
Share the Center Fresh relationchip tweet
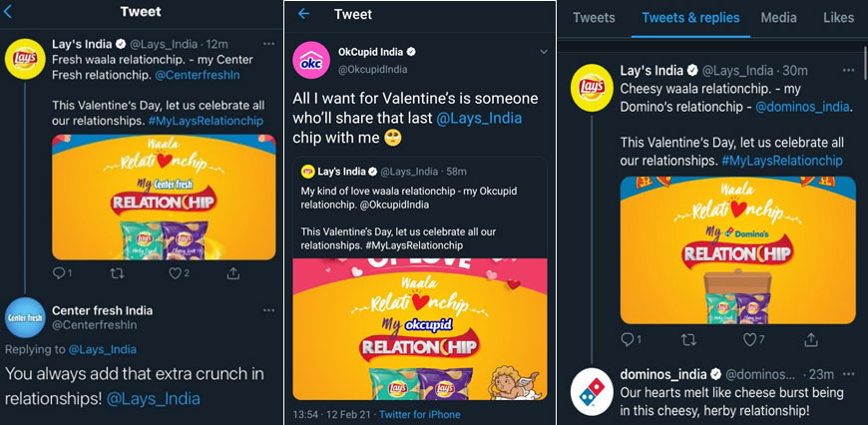tap(233, 272)
